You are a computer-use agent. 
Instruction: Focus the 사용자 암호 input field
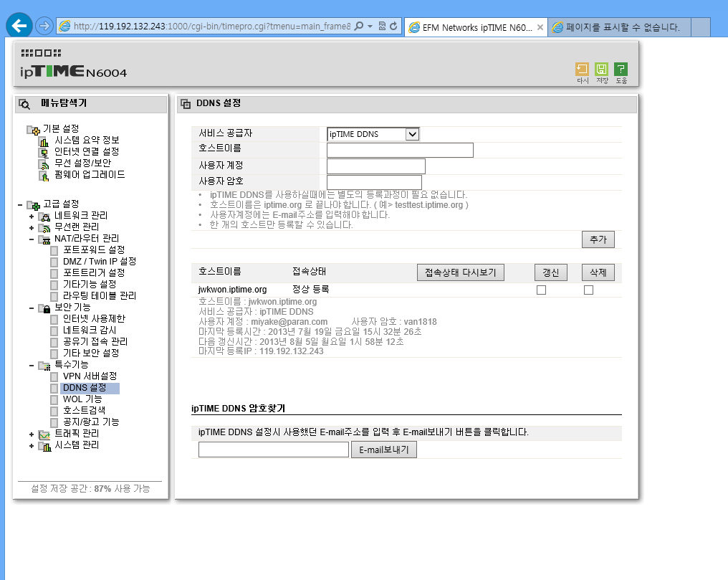(374, 182)
